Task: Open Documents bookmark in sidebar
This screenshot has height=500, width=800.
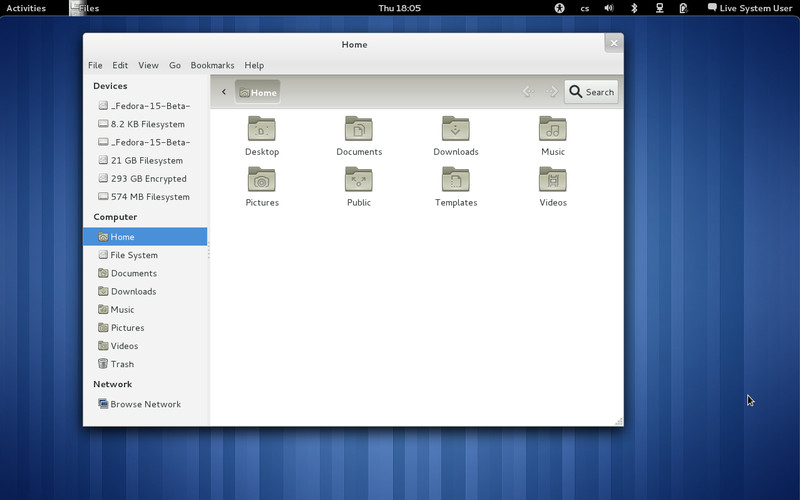Action: coord(145,273)
